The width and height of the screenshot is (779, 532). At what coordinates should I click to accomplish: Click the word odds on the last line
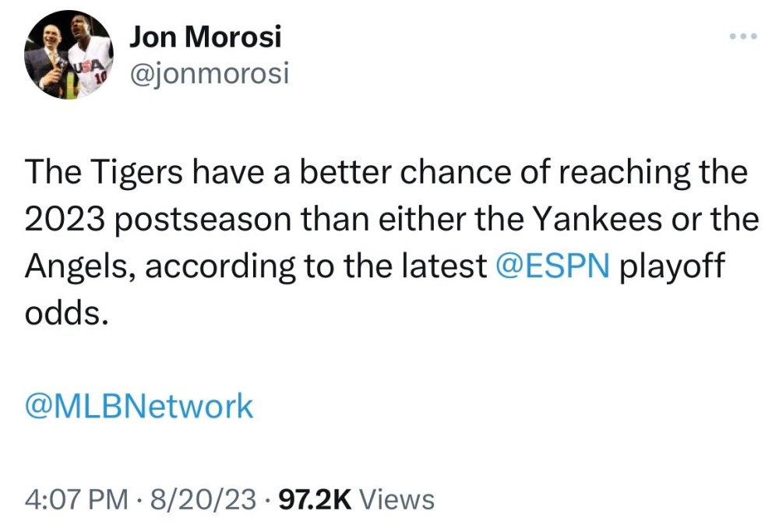61,314
